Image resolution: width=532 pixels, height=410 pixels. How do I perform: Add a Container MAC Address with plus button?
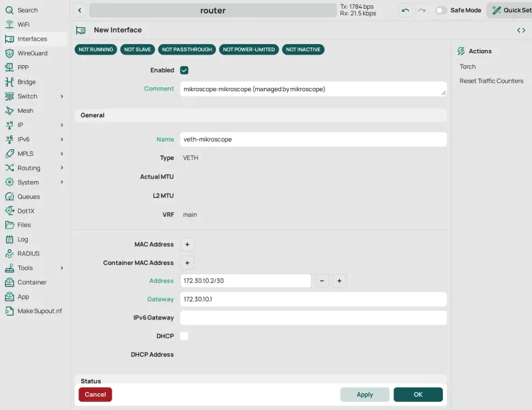(187, 263)
